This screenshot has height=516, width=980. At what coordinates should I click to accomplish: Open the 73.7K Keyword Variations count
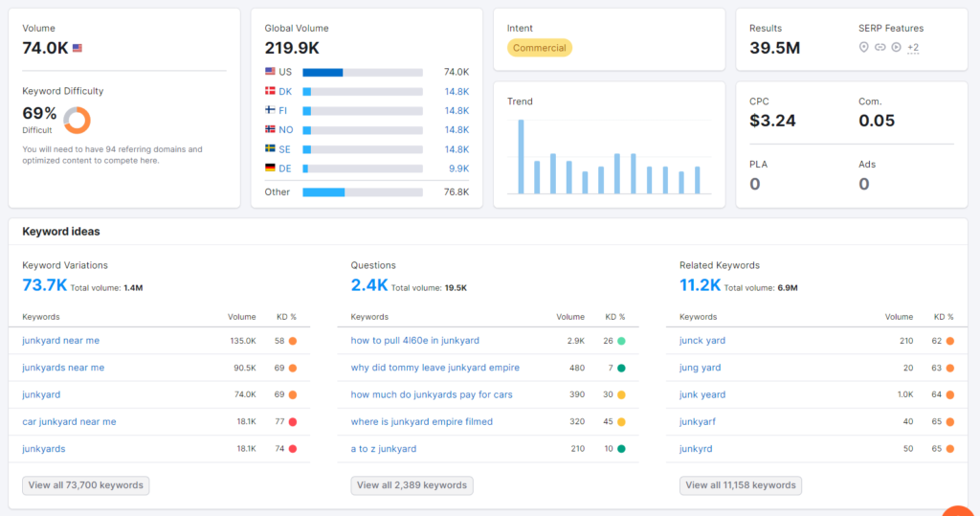click(x=44, y=285)
